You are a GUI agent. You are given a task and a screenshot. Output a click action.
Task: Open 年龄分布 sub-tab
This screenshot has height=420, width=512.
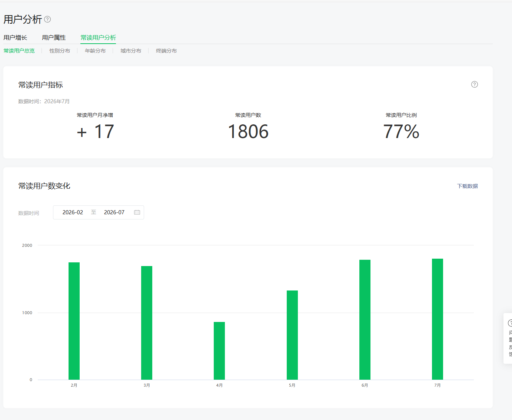point(95,51)
